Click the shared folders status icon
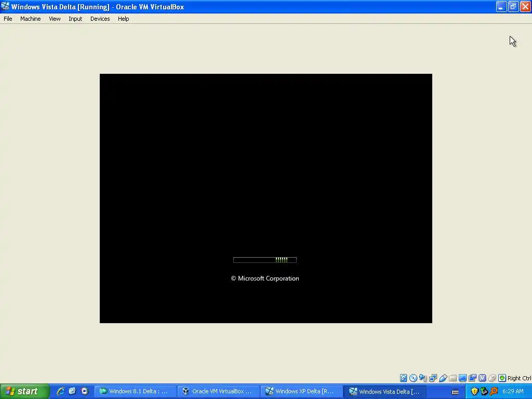This screenshot has height=399, width=532. pyautogui.click(x=453, y=378)
